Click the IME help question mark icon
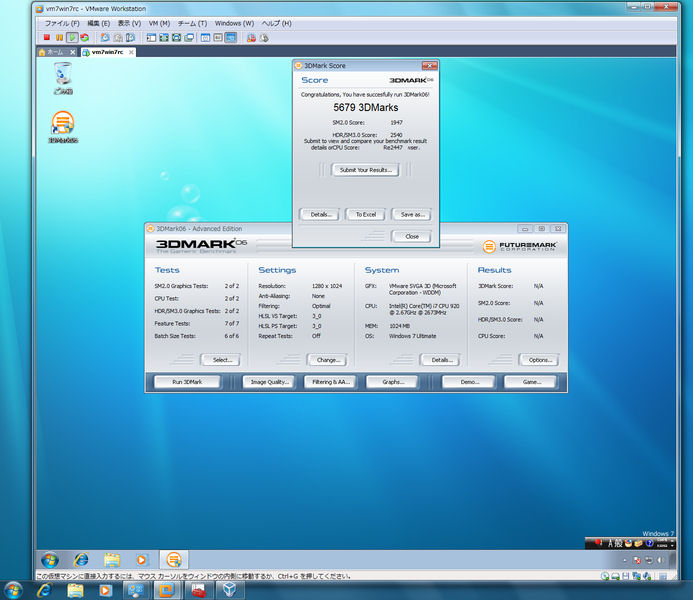This screenshot has height=600, width=693. (649, 543)
